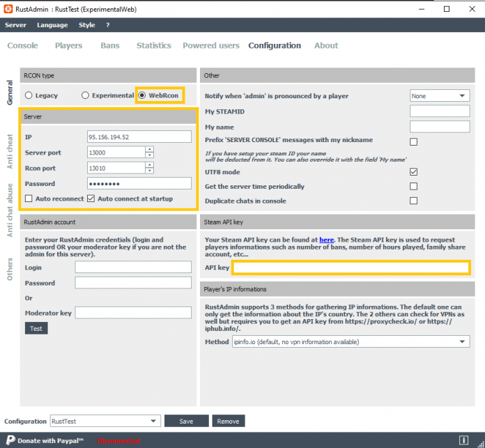Enable Auto reconnect checkbox
The image size is (485, 448).
point(29,199)
